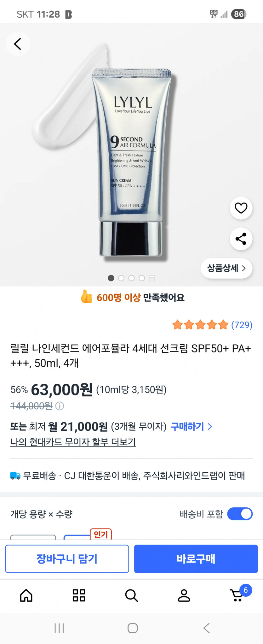Add product to wishlist with heart icon
Viewport: 263px width, 644px height.
(x=241, y=208)
